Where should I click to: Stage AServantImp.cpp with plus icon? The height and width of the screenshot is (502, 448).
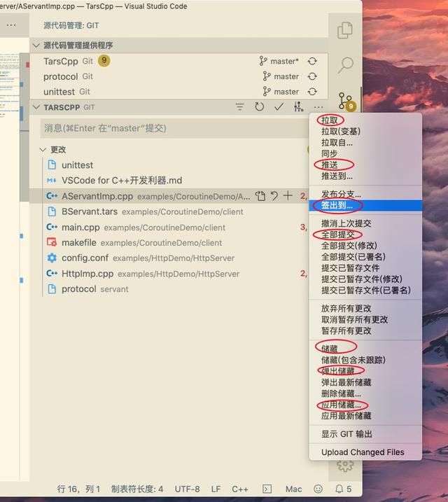[x=288, y=195]
